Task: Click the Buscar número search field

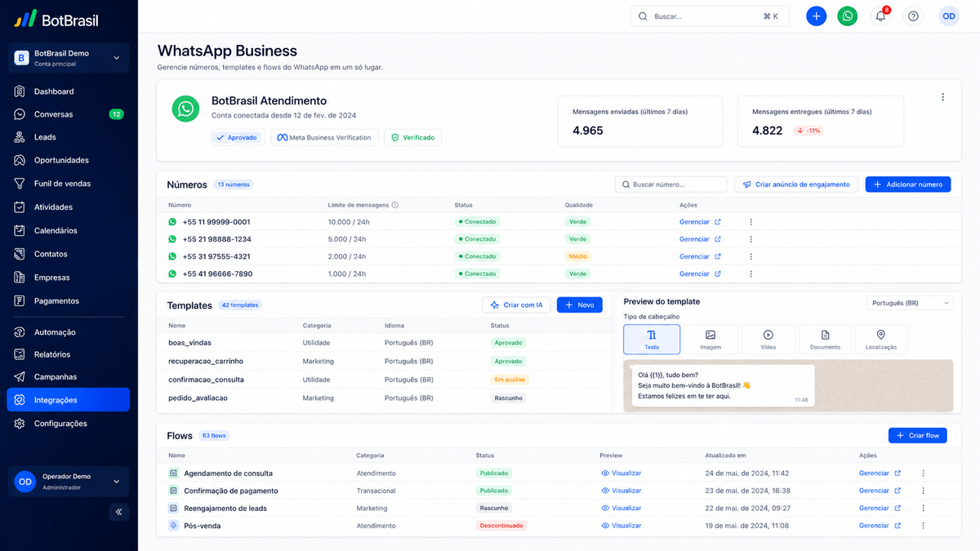Action: [x=670, y=184]
